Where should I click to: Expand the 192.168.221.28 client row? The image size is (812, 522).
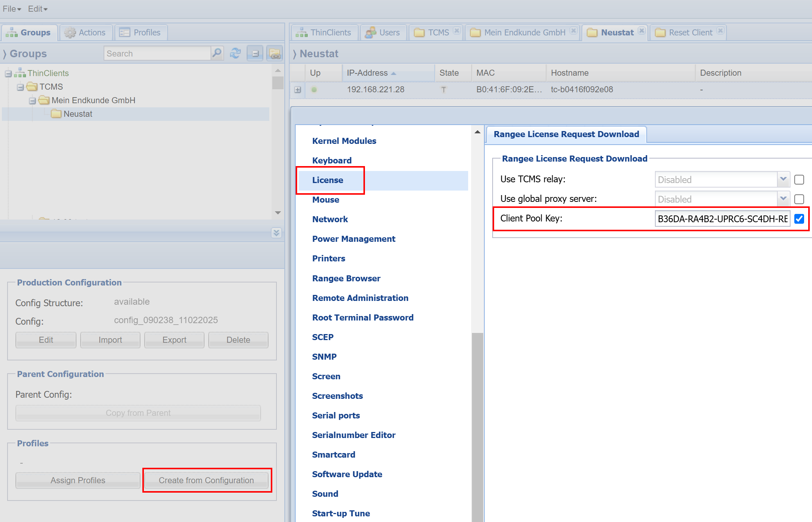pos(298,90)
